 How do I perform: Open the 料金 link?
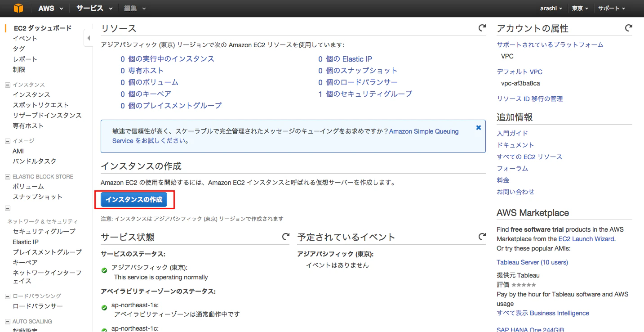pos(503,180)
